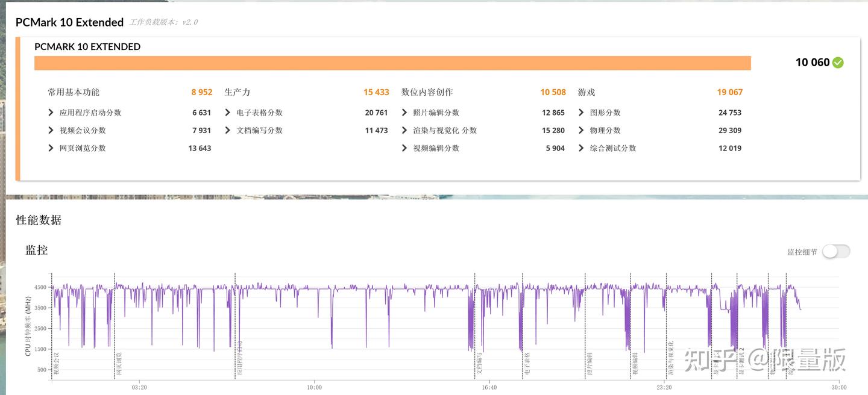The height and width of the screenshot is (395, 868).
Task: Expand 物理分数 details
Action: click(x=581, y=130)
